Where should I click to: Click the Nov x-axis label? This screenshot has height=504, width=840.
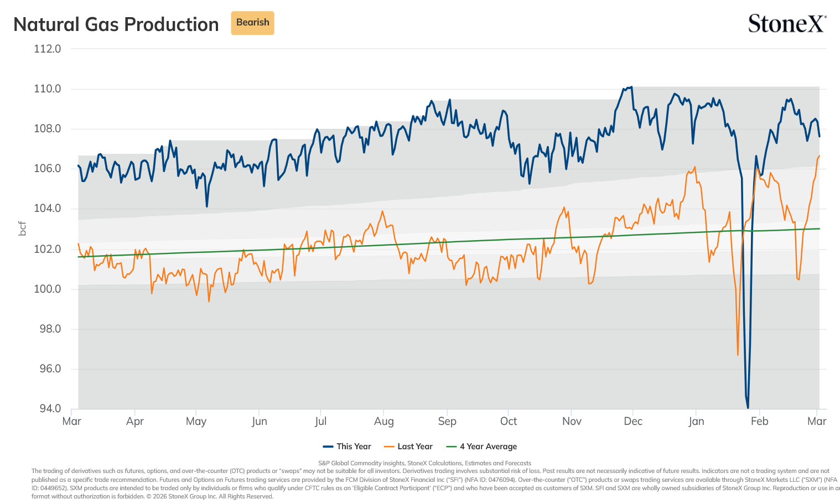[572, 422]
